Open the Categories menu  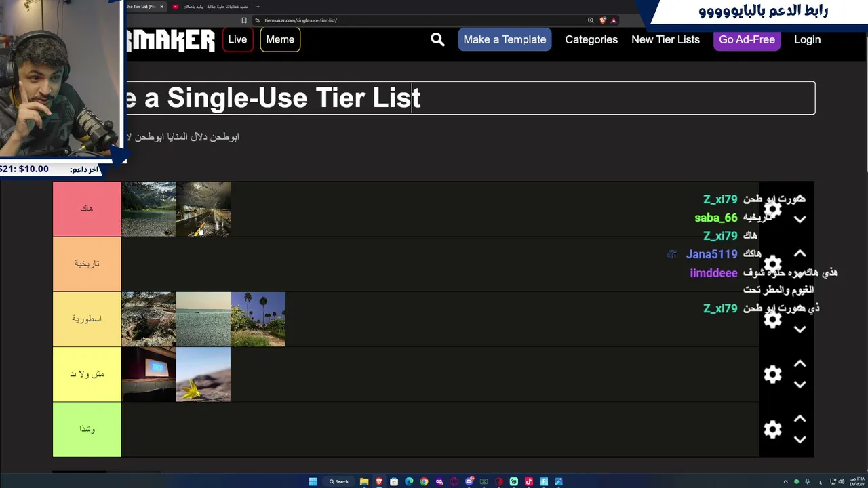point(591,39)
